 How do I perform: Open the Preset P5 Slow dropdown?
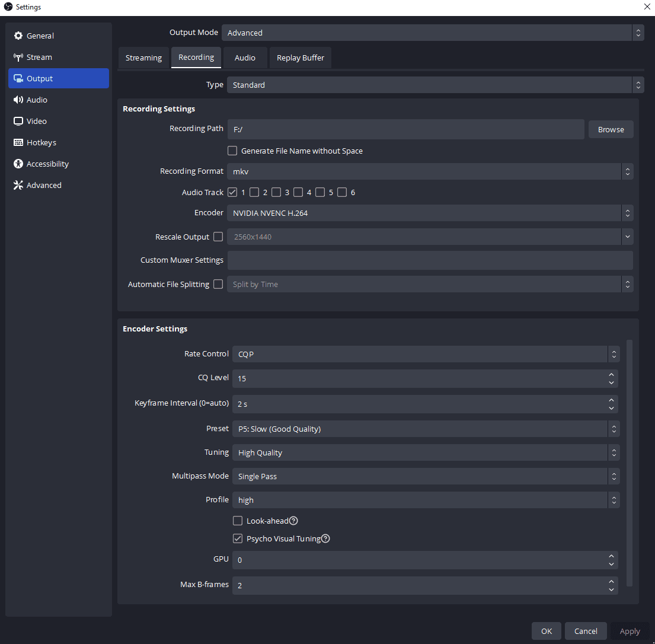pyautogui.click(x=426, y=429)
